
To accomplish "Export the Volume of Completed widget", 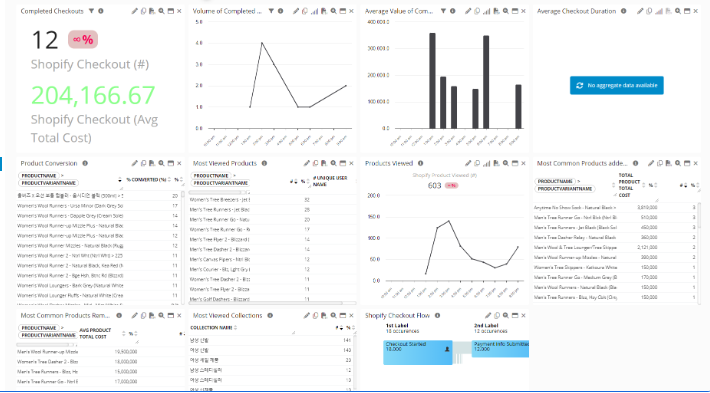I will (x=324, y=11).
